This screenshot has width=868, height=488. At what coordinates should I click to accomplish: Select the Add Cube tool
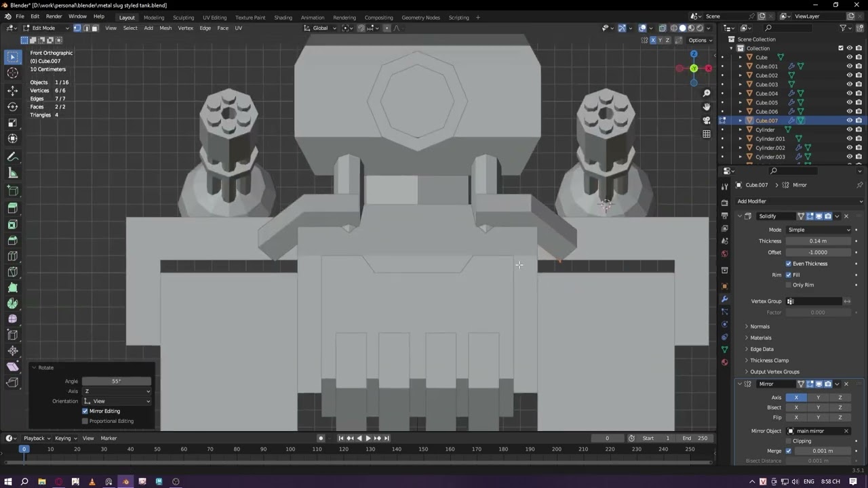[x=12, y=190]
